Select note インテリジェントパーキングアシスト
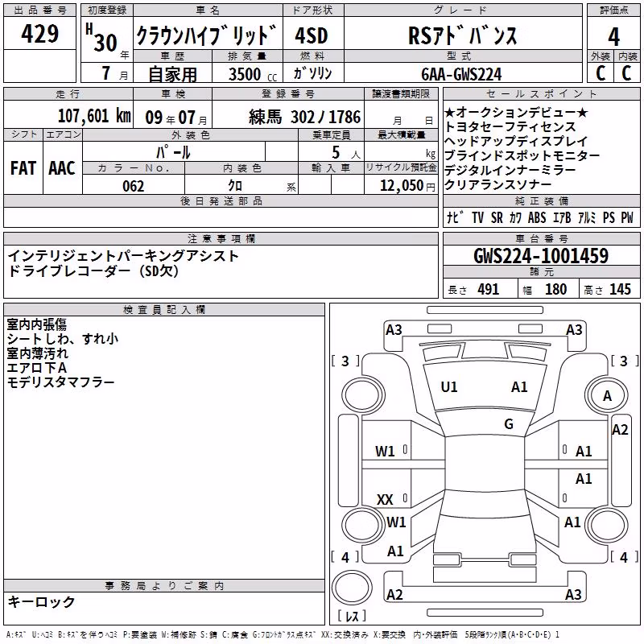Viewport: 644px width, 644px height. [123, 256]
